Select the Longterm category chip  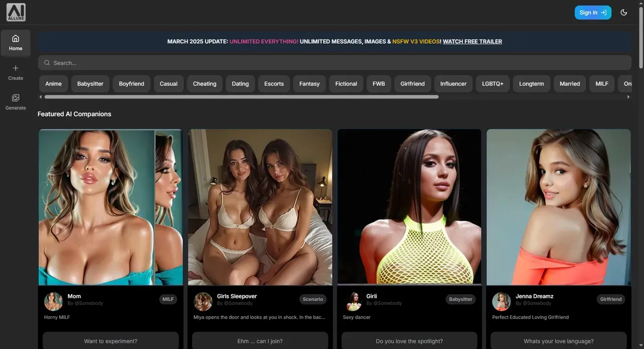[x=531, y=84]
